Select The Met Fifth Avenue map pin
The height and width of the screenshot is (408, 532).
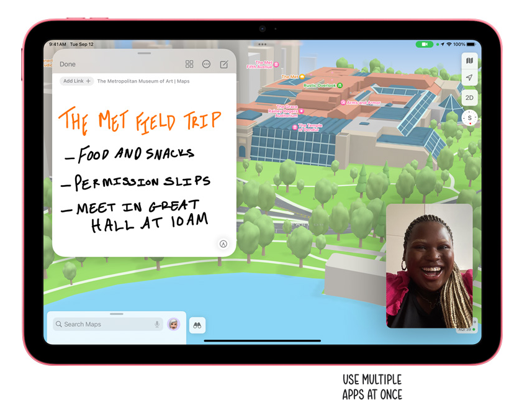[276, 65]
